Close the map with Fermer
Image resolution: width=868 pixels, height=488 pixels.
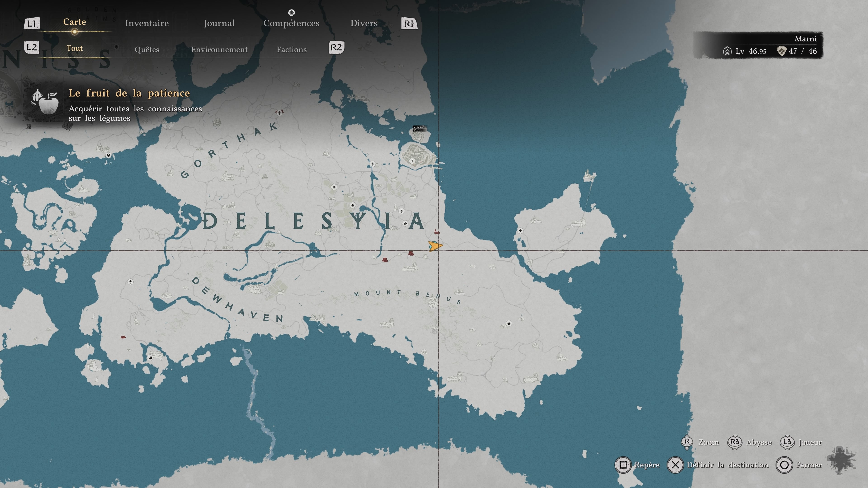pos(809,465)
